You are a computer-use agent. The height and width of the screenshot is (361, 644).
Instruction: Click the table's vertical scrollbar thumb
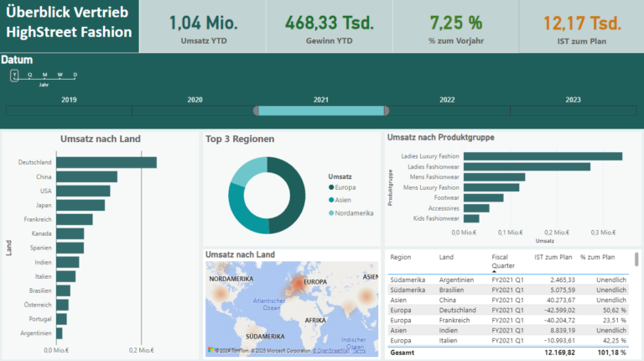pos(636,259)
